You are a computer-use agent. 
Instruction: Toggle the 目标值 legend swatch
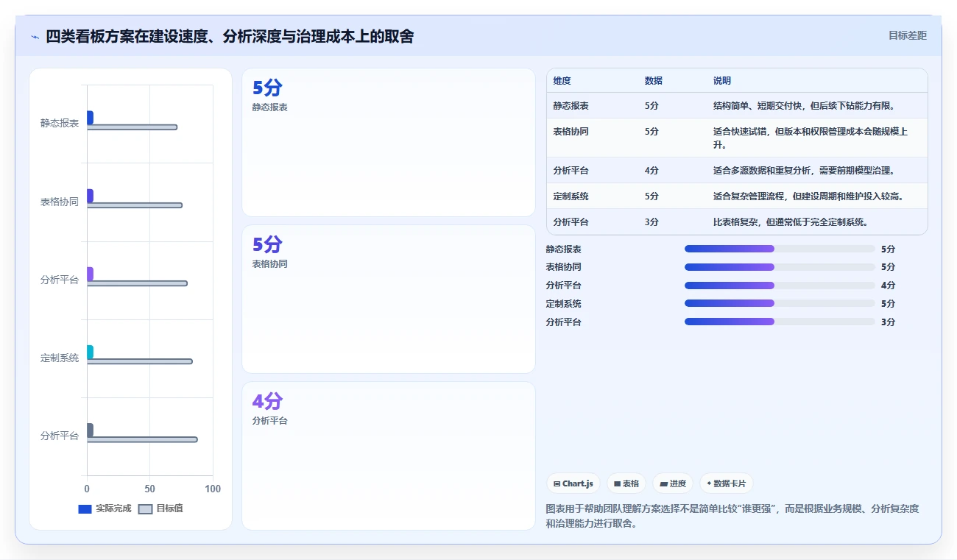[145, 508]
